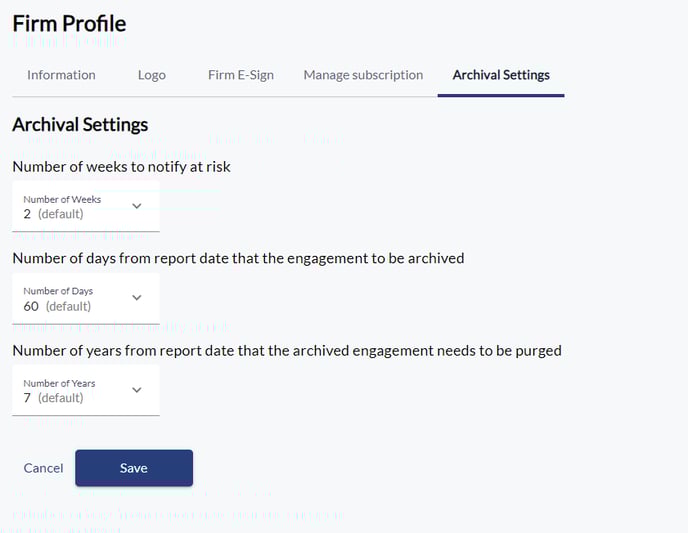Select the '2 (default)' weeks value
688x533 pixels.
pyautogui.click(x=53, y=214)
